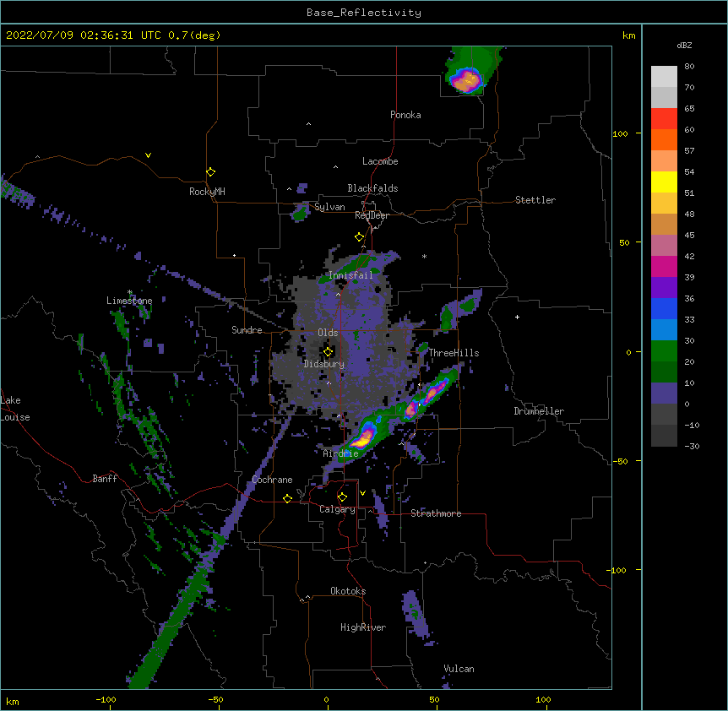The image size is (728, 711).
Task: Click the Stettler city label
Action: click(535, 200)
